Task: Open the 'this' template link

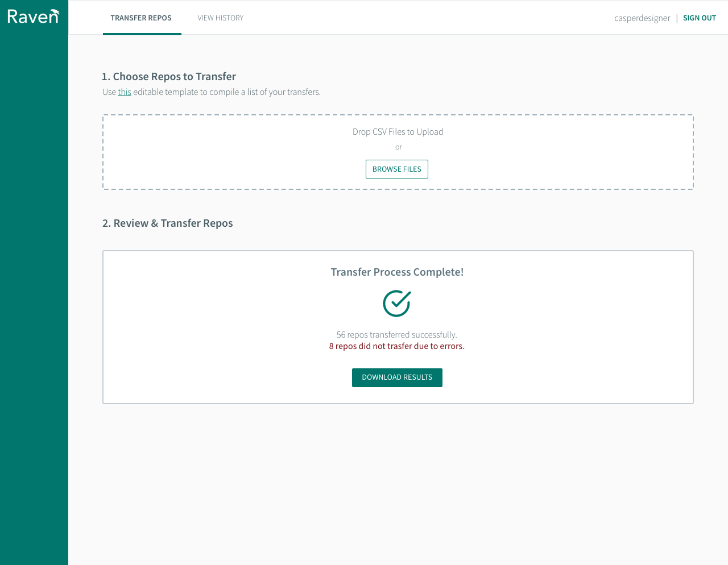Action: (125, 92)
